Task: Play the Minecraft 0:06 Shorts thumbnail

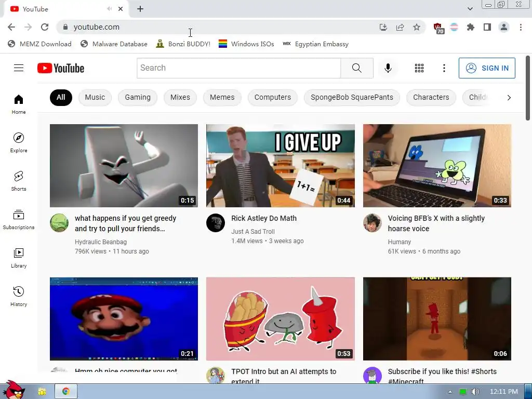Action: click(x=437, y=319)
